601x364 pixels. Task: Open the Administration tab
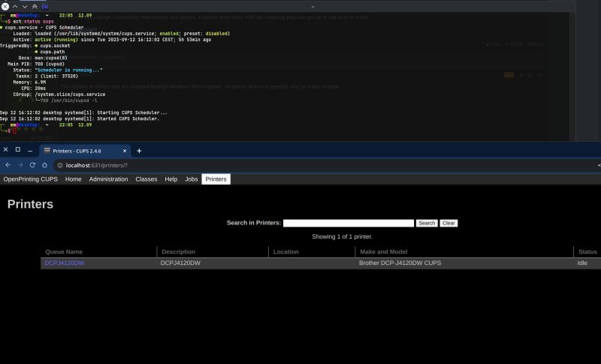click(x=108, y=179)
